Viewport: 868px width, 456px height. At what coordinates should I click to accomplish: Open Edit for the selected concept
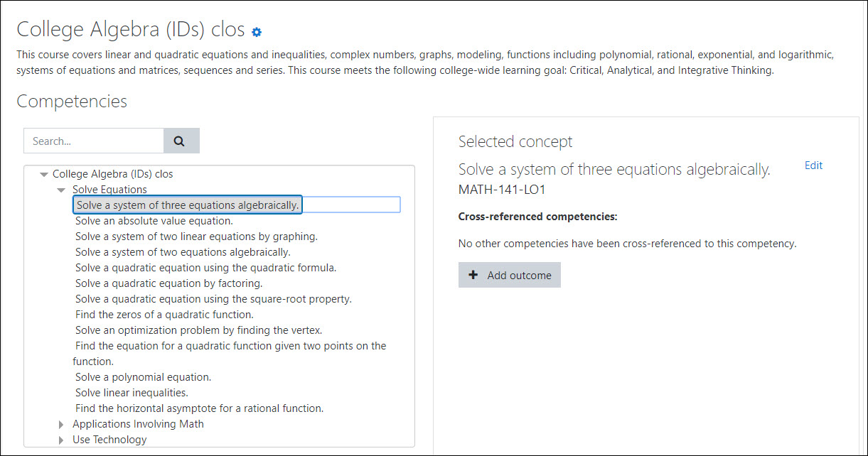pyautogui.click(x=813, y=165)
